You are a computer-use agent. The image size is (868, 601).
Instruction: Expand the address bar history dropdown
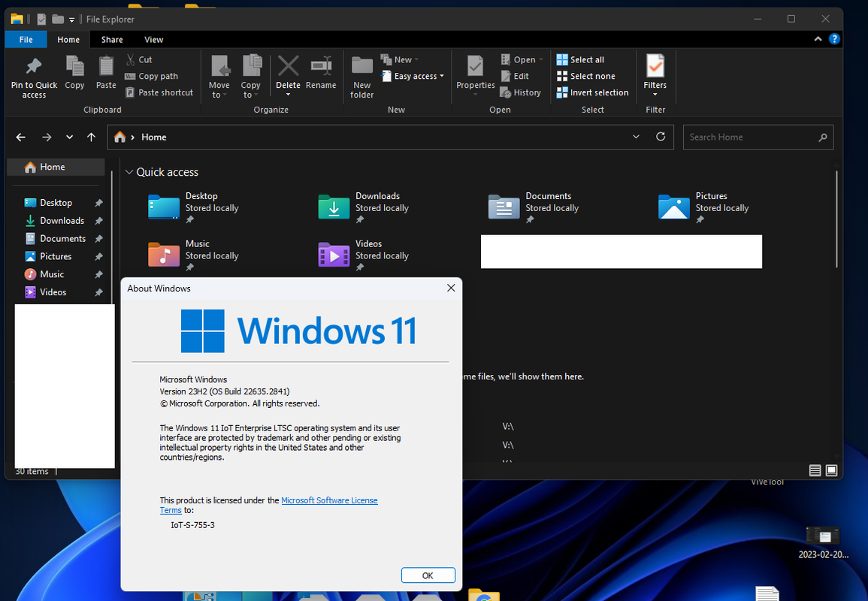tap(636, 137)
